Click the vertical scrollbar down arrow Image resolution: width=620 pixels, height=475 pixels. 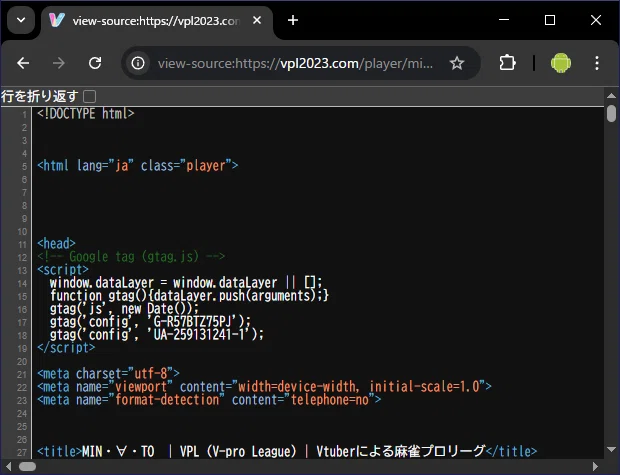[611, 449]
